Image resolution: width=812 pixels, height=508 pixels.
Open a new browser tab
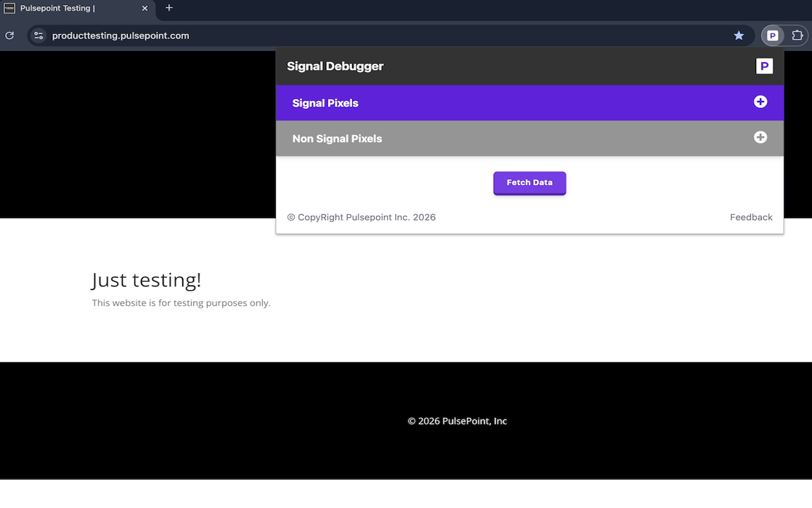pos(169,8)
